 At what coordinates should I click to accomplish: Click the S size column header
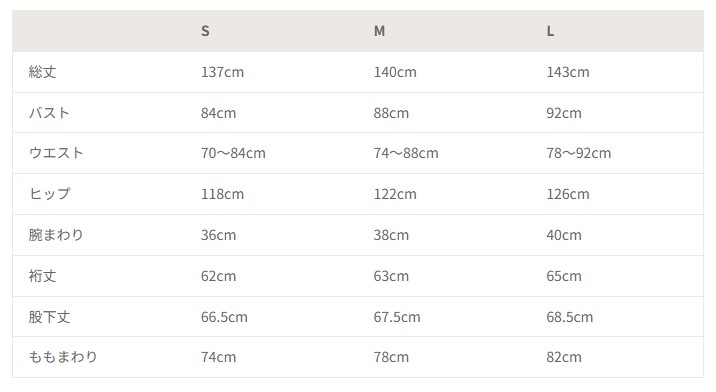(205, 31)
